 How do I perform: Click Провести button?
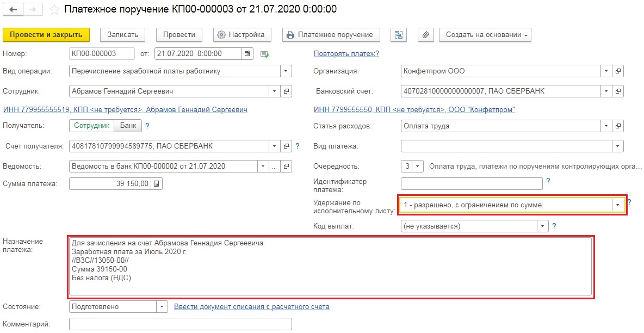[179, 35]
